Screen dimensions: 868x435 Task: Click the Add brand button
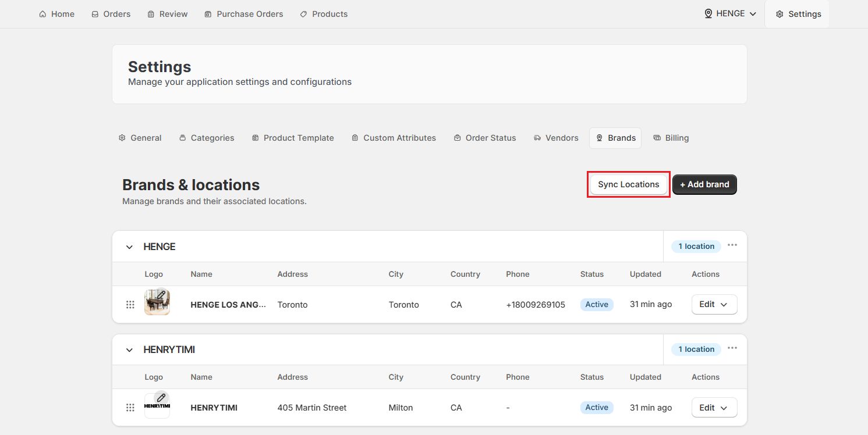tap(704, 184)
